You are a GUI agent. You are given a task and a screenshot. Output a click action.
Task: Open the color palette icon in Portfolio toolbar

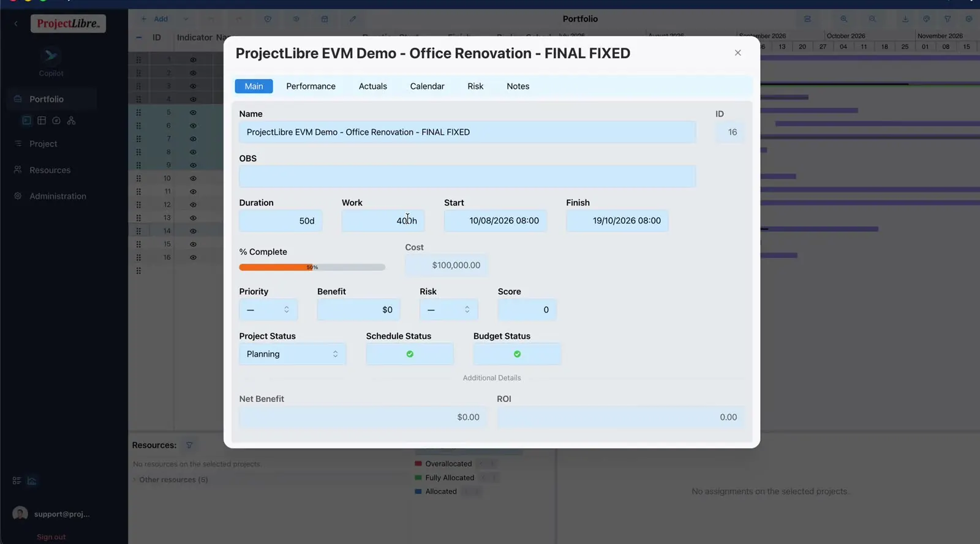pyautogui.click(x=926, y=19)
